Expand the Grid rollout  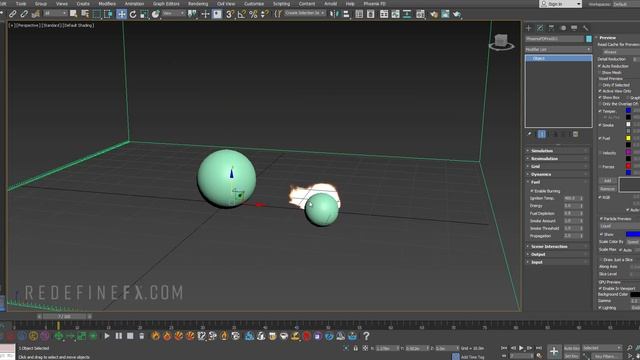[x=558, y=166]
